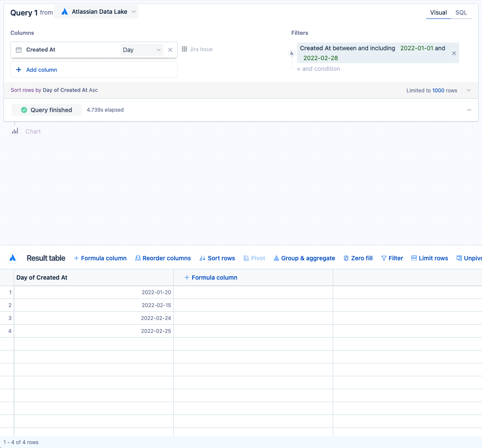
Task: Click the '1 - 4 of 4 rows' status
Action: coord(21,442)
